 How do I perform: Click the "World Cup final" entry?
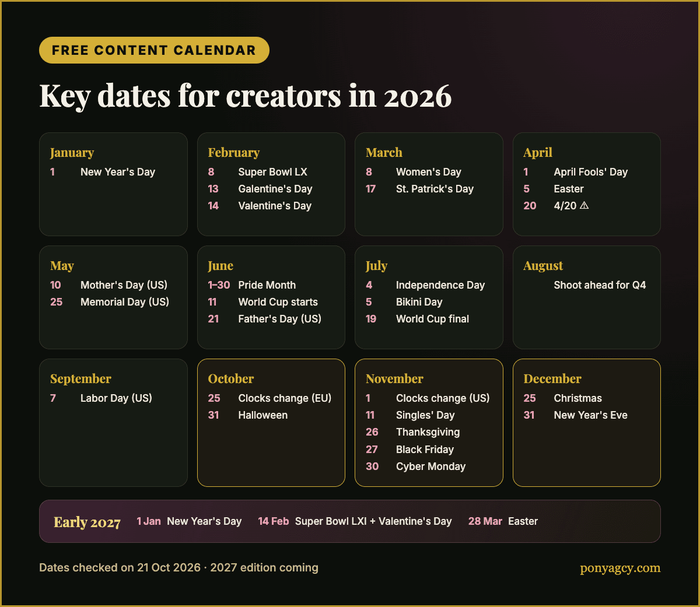pos(432,319)
